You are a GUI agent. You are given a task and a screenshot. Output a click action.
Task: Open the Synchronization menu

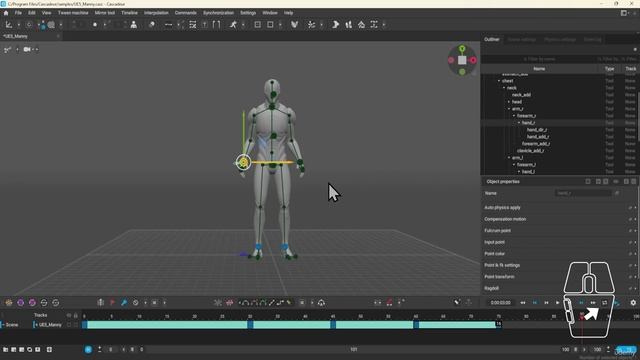click(x=218, y=13)
